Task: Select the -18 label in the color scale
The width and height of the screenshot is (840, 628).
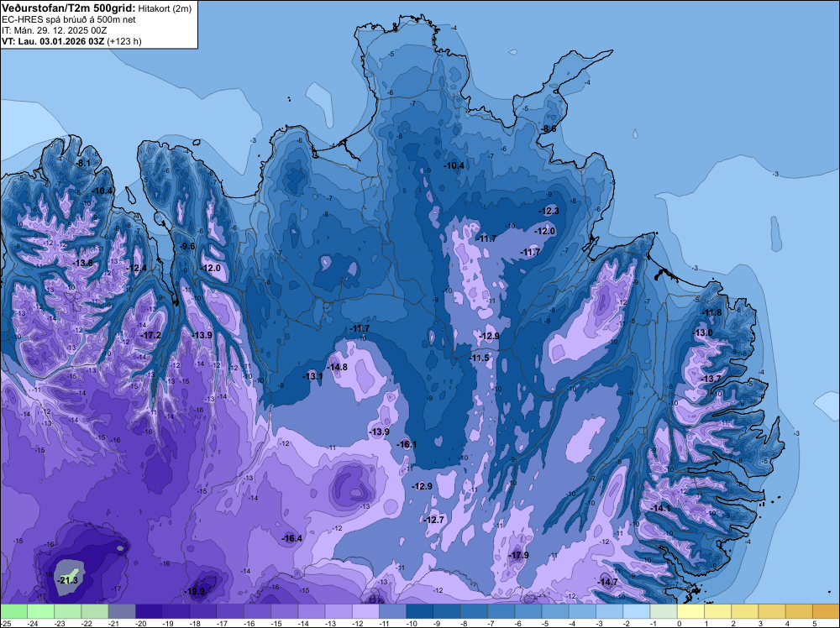Action: [x=195, y=623]
